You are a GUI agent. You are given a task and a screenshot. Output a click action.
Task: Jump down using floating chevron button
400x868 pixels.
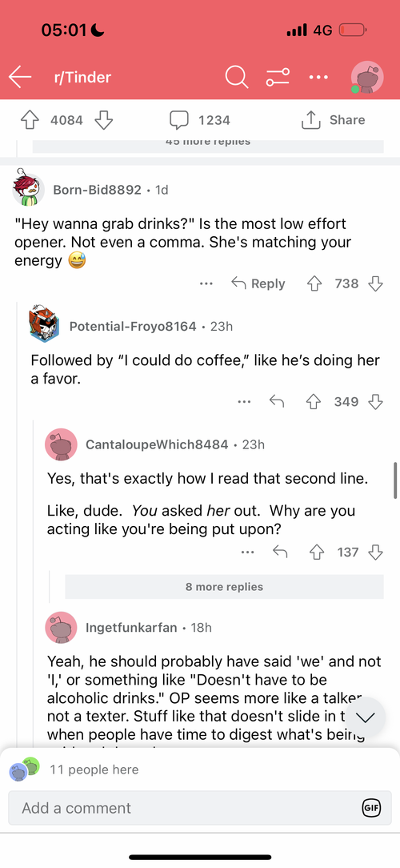(x=365, y=717)
